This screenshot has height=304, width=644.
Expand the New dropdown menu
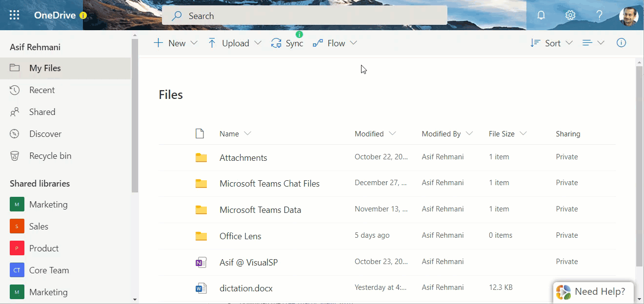point(175,43)
